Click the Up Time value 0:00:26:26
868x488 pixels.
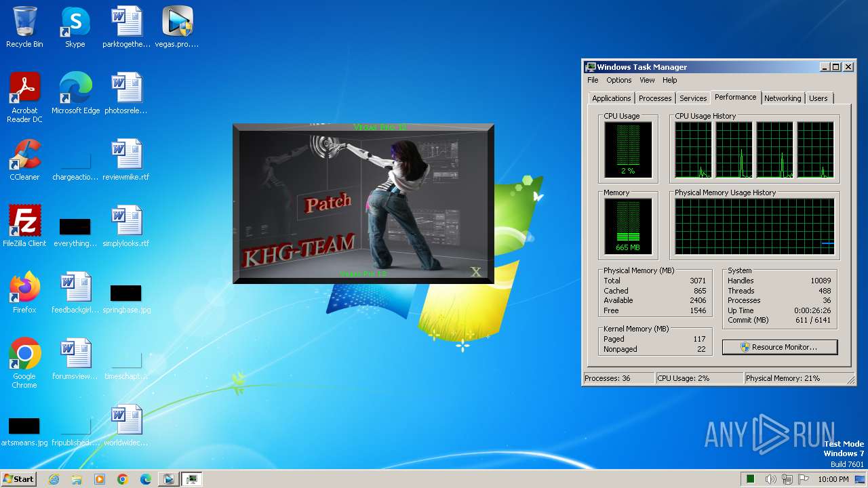[812, 310]
